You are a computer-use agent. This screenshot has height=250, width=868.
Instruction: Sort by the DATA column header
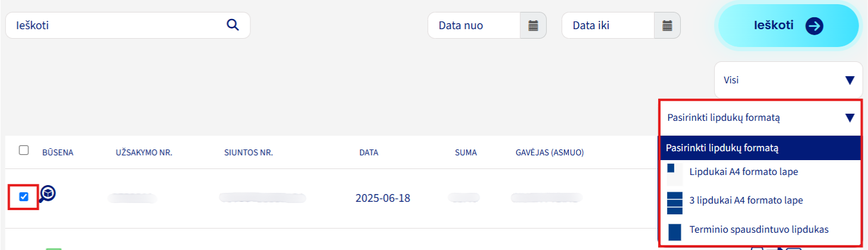(368, 152)
